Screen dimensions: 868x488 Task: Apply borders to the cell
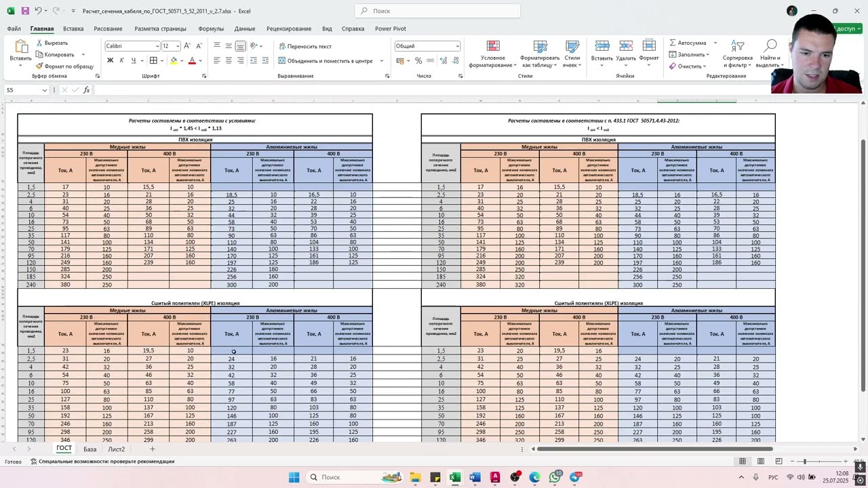pyautogui.click(x=154, y=60)
